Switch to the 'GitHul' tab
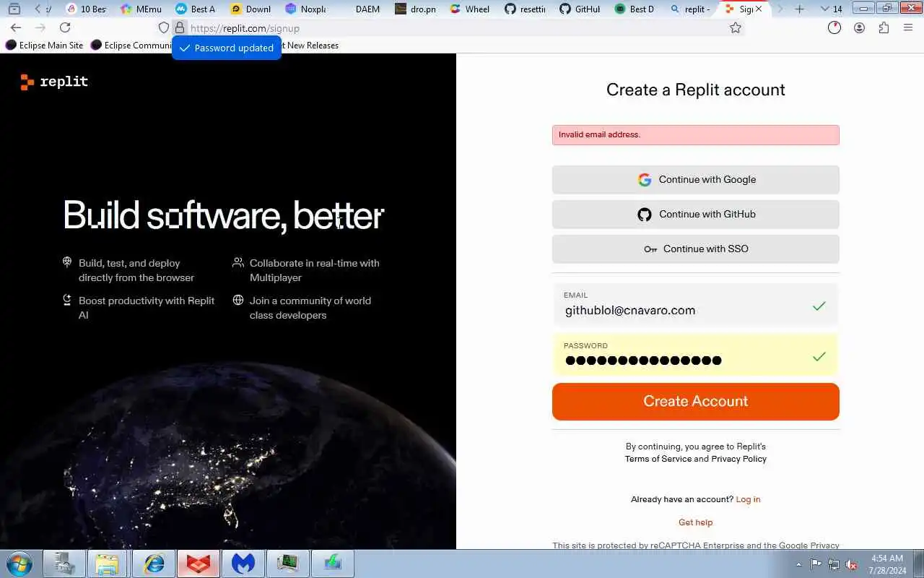Viewport: 924px width, 578px height. (580, 9)
